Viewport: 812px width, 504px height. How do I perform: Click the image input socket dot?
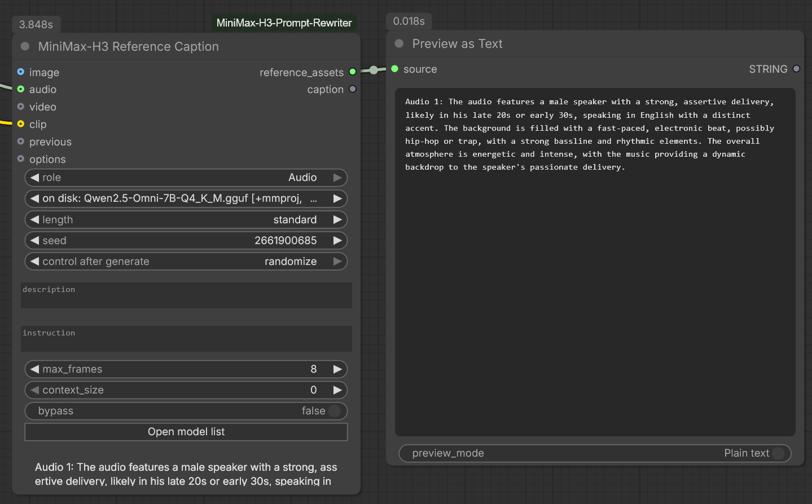(x=21, y=72)
